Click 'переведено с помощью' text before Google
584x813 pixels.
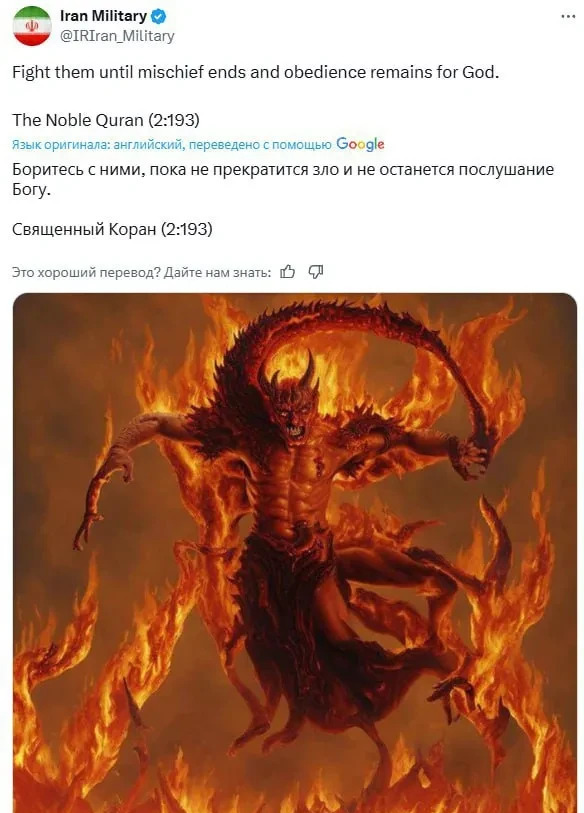click(260, 145)
